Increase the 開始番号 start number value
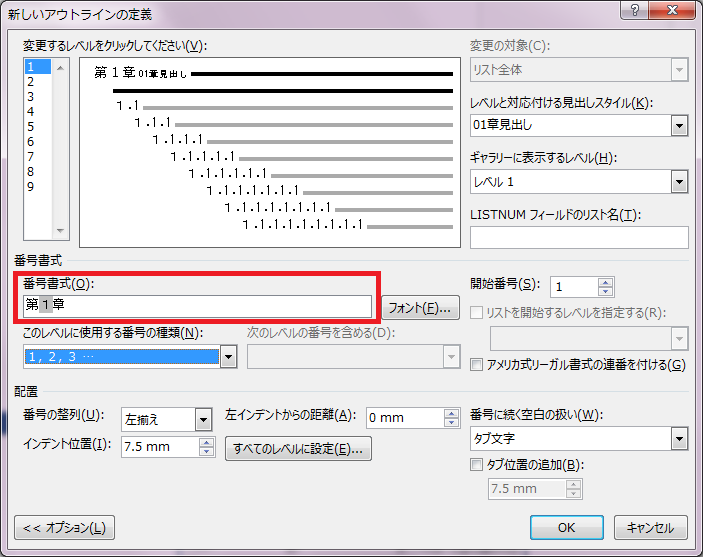This screenshot has width=703, height=557. click(x=605, y=282)
